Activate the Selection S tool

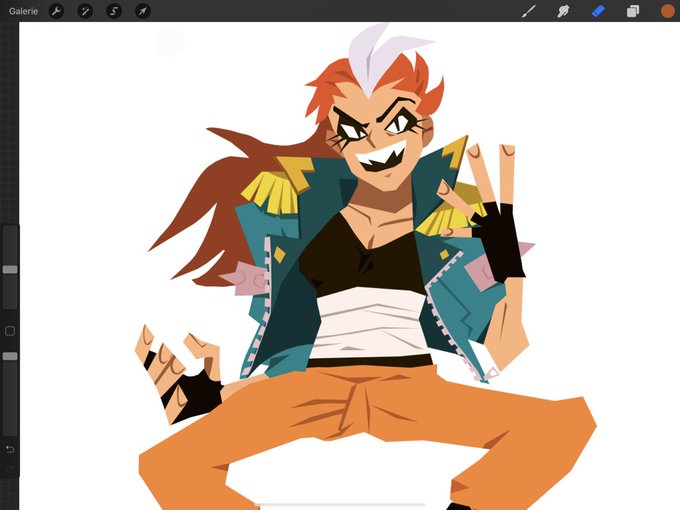(114, 11)
